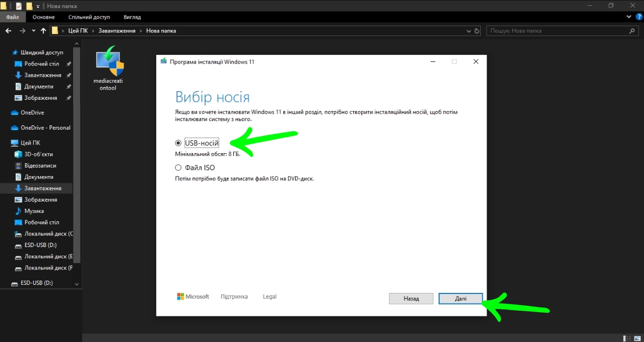Open Explorer help with the question mark icon
The image size is (644, 342).
pos(638,17)
